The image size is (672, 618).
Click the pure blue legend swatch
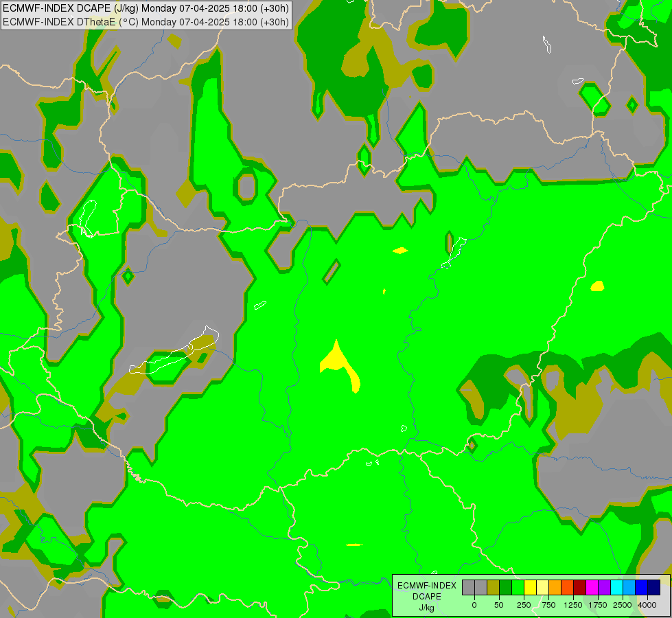pyautogui.click(x=642, y=588)
